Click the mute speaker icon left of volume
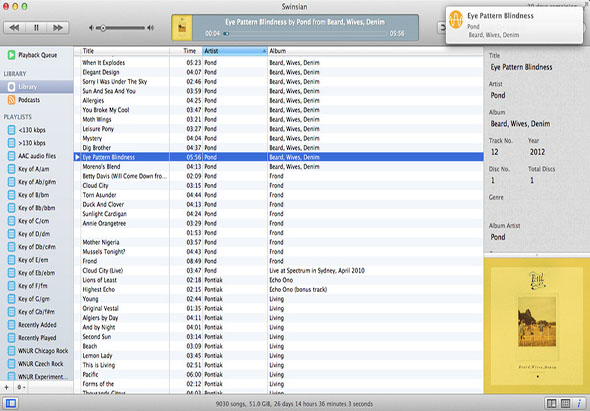The width and height of the screenshot is (590, 411). 91,28
